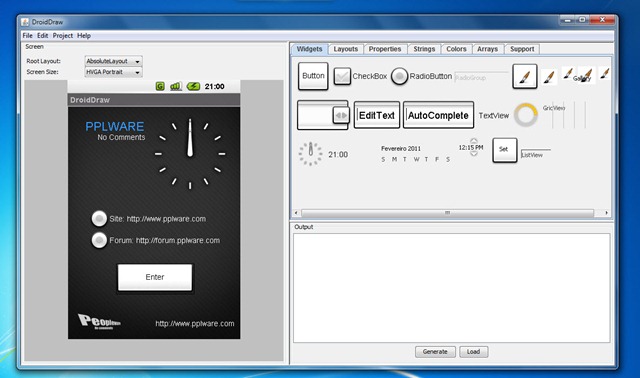640x378 pixels.
Task: Click the Enter button in preview
Action: (x=155, y=277)
